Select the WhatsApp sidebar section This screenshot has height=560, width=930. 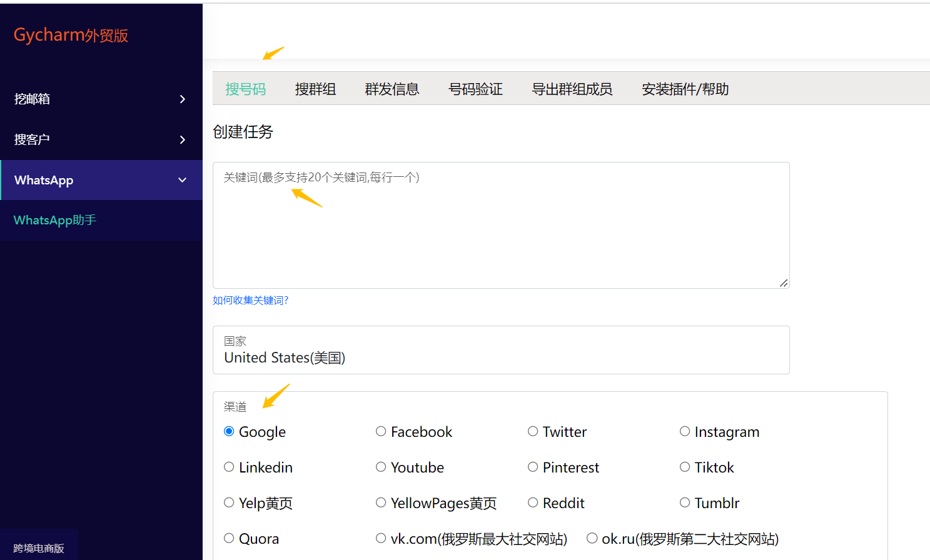pyautogui.click(x=101, y=180)
